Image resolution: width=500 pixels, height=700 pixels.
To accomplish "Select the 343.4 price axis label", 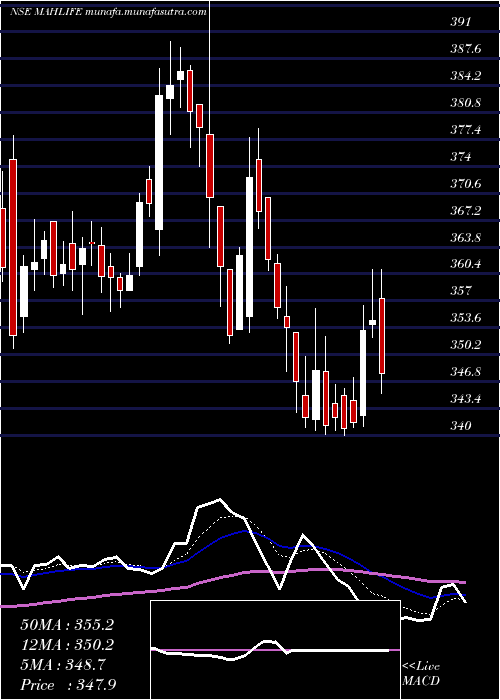I will click(x=466, y=399).
